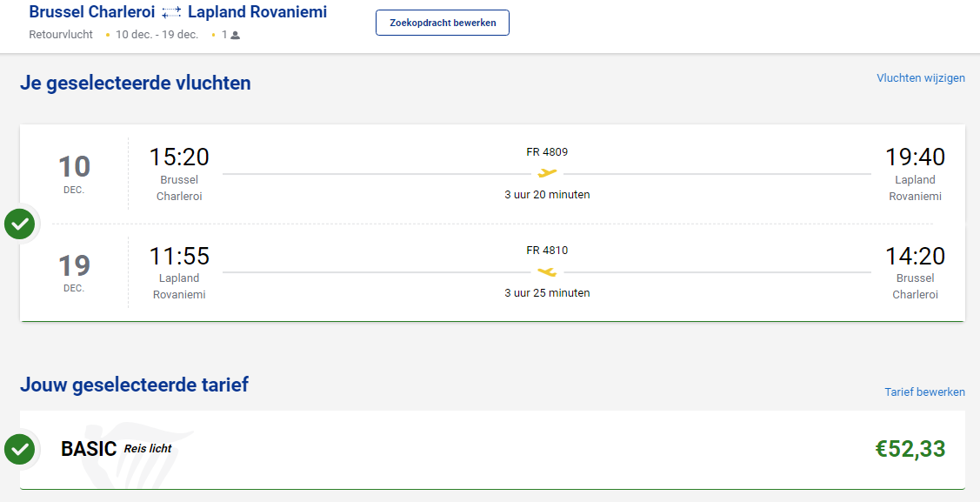Click the BASIC Reis licht fare label

pos(116,449)
